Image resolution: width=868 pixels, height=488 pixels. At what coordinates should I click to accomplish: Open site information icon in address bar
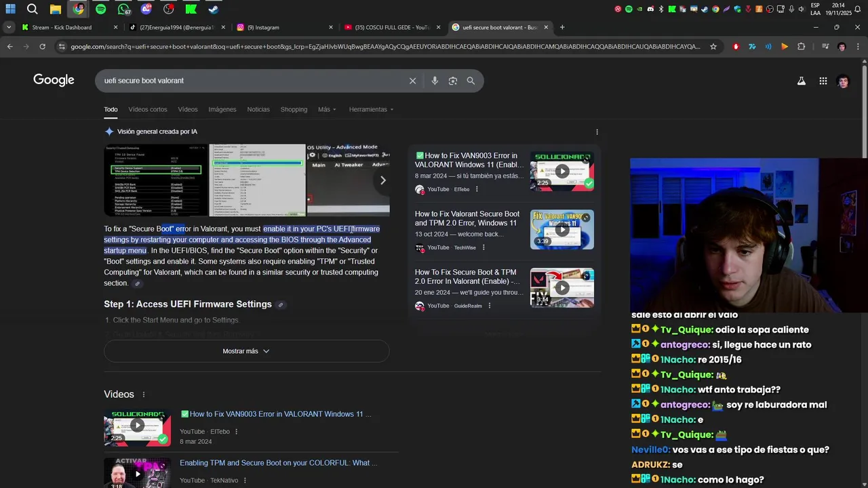(x=62, y=46)
